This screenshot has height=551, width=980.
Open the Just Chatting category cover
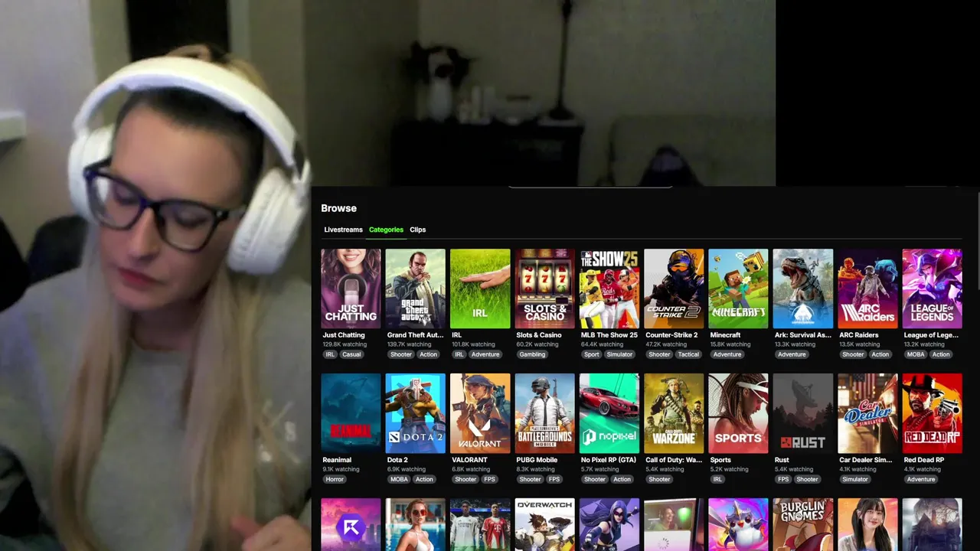[x=351, y=289]
